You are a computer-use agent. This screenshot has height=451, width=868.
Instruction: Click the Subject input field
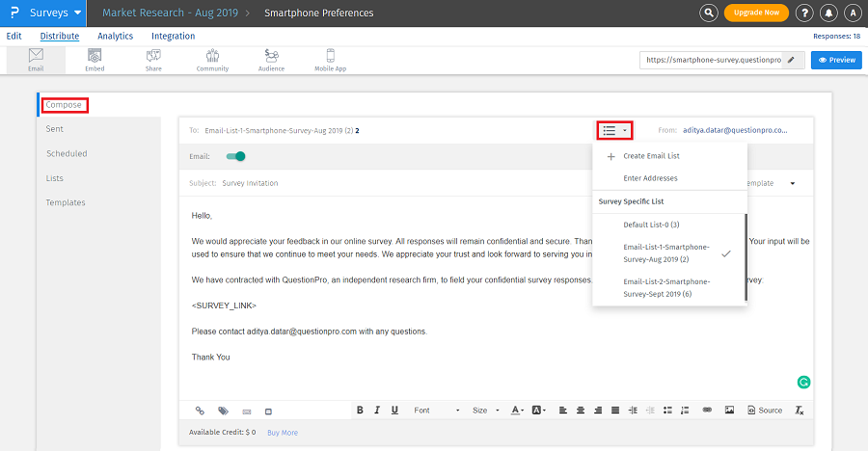pyautogui.click(x=386, y=183)
